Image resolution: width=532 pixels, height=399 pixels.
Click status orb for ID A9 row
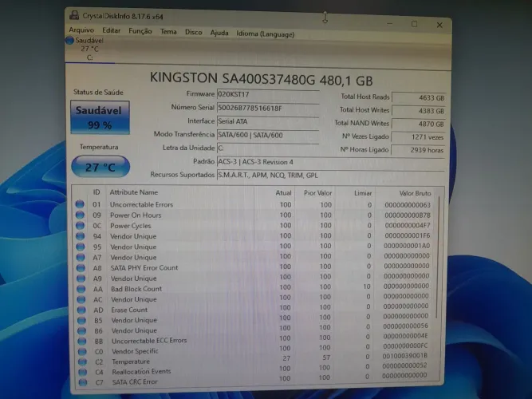point(81,279)
